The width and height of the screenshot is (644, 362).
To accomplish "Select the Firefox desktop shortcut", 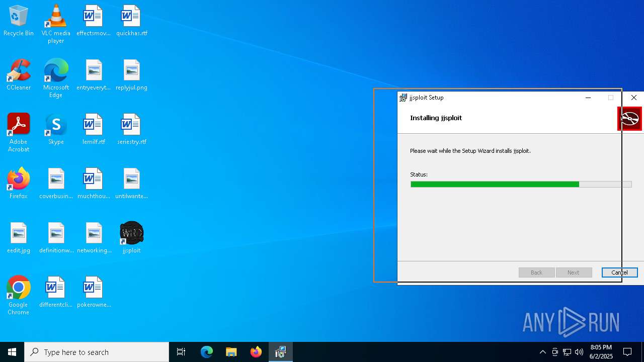I will (x=19, y=184).
